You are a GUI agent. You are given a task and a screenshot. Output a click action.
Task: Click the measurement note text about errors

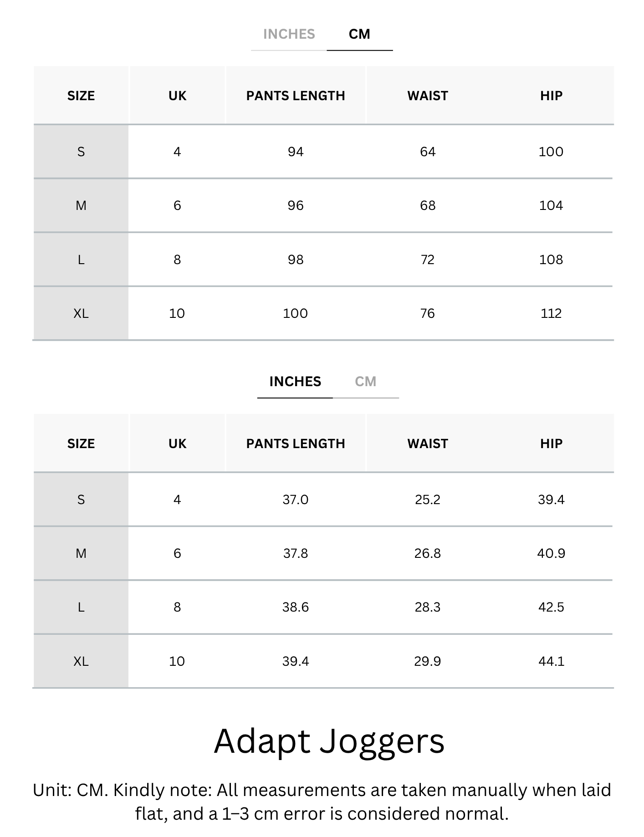[322, 801]
